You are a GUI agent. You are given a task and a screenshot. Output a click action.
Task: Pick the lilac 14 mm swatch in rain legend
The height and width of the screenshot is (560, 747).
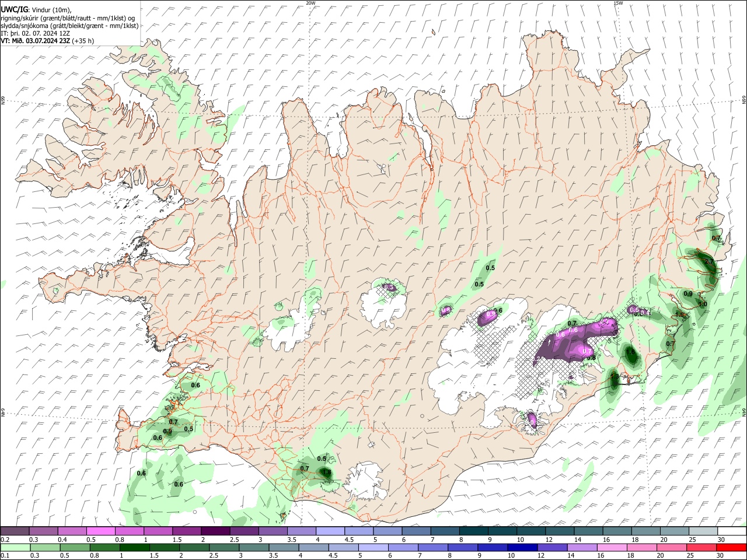pos(582,548)
